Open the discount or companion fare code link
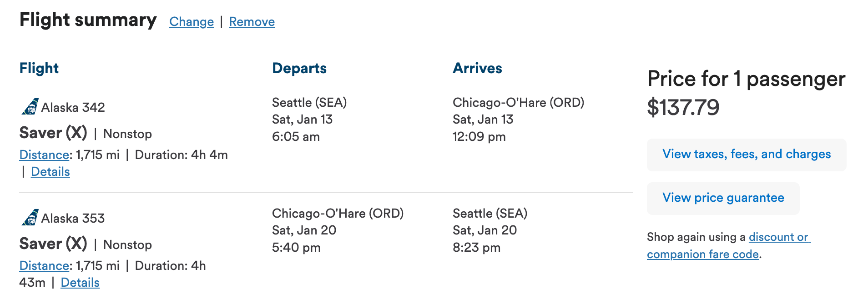The image size is (868, 299). [x=728, y=245]
